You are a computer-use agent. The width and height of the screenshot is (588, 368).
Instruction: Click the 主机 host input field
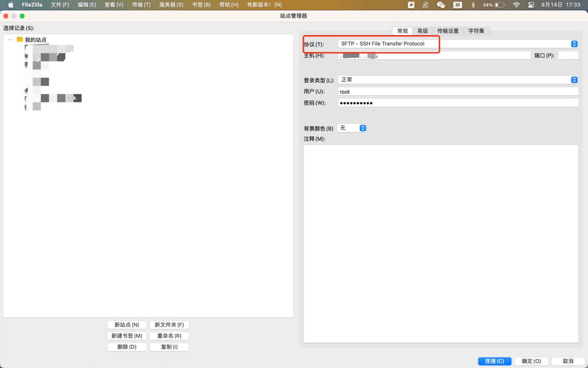434,55
